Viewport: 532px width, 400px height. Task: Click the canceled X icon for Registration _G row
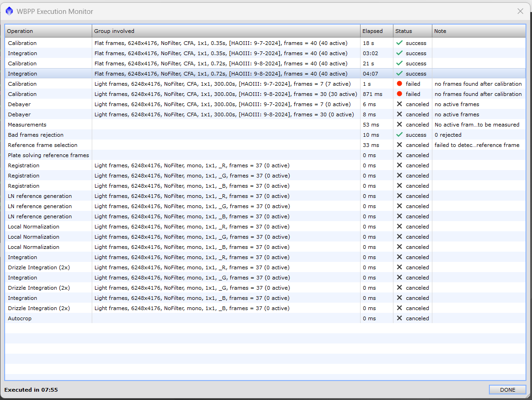(x=399, y=175)
